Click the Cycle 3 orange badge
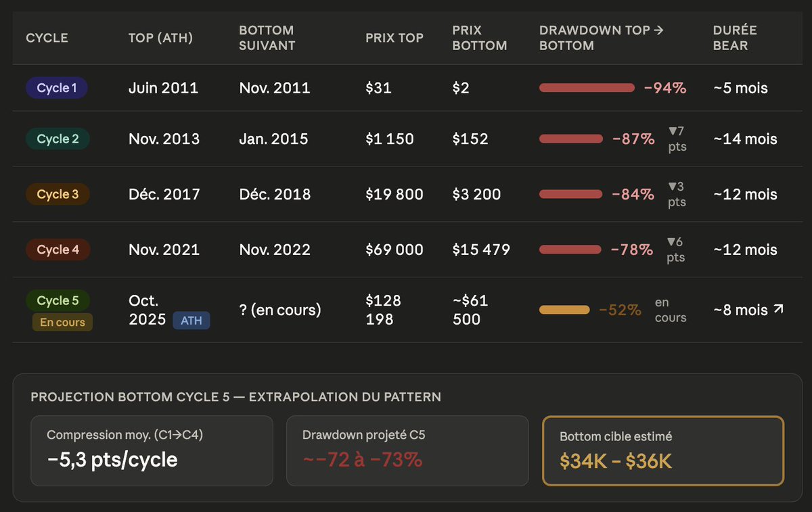The width and height of the screenshot is (812, 512). (58, 194)
